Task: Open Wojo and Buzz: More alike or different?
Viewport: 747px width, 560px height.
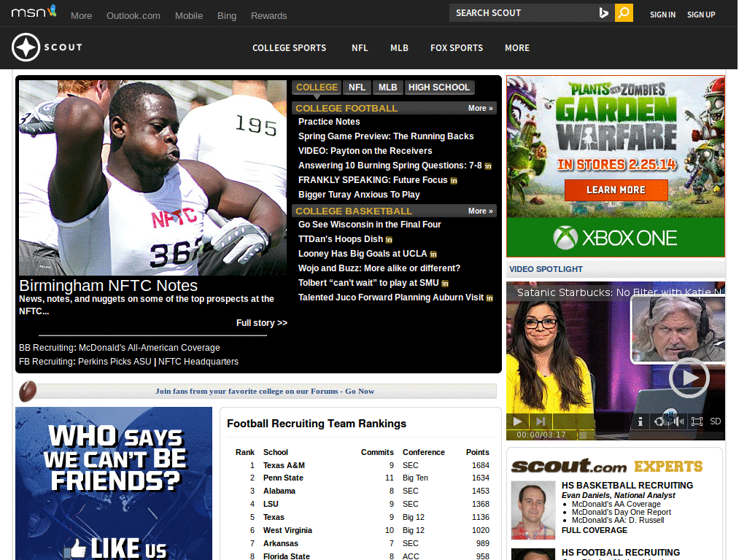Action: click(x=379, y=268)
